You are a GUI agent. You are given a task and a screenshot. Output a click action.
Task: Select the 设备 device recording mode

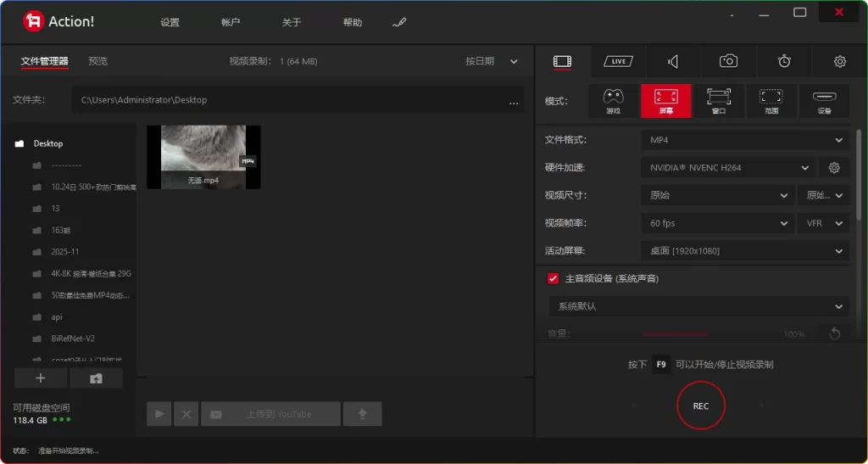pos(824,101)
